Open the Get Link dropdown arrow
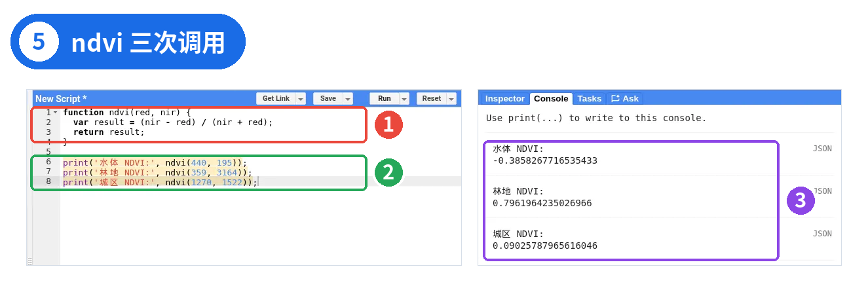Viewport: 868px width, 292px height. tap(301, 99)
